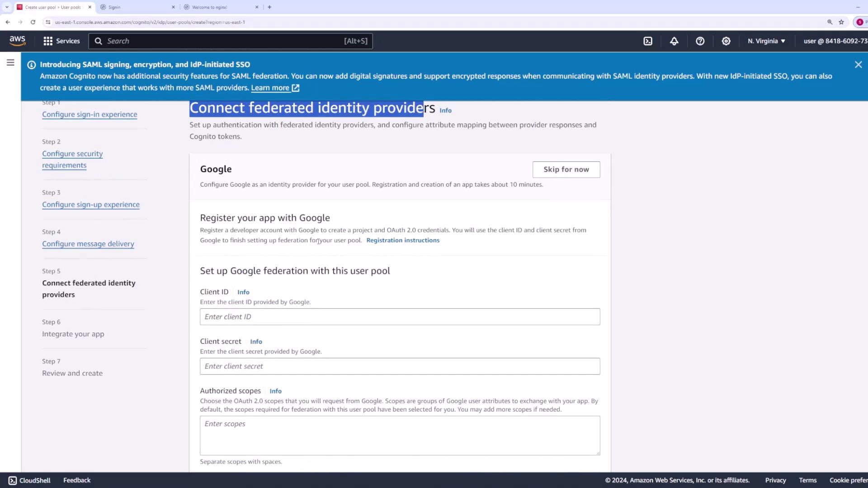Image resolution: width=868 pixels, height=488 pixels.
Task: Open the AWS CloudShell icon in top navigation
Action: pyautogui.click(x=648, y=41)
